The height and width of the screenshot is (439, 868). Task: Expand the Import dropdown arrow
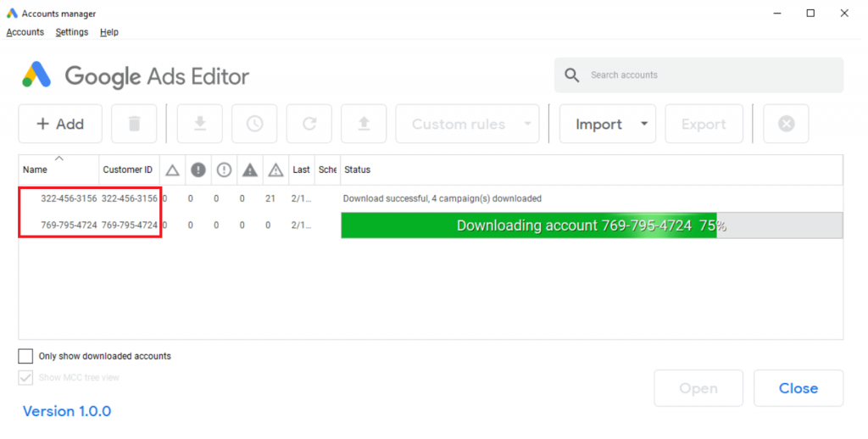point(644,124)
